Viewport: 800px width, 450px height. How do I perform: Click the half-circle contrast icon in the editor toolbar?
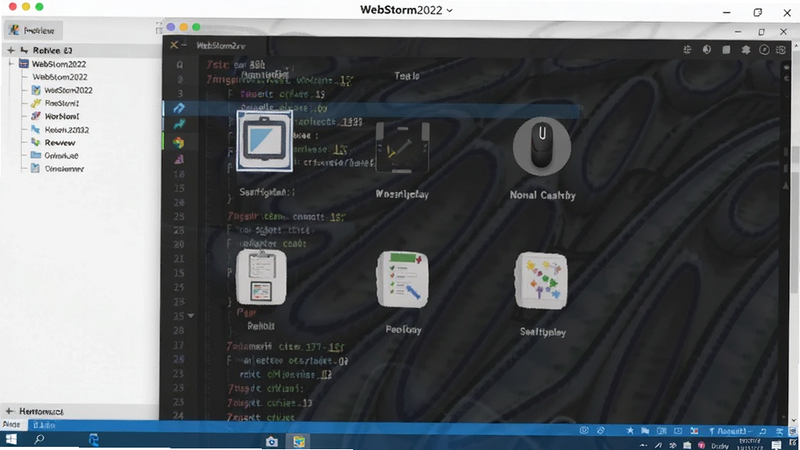point(707,49)
